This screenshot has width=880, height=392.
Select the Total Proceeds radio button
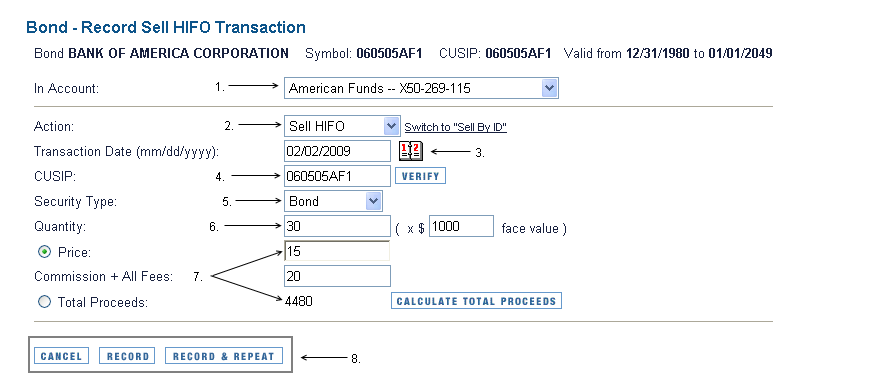pos(44,302)
